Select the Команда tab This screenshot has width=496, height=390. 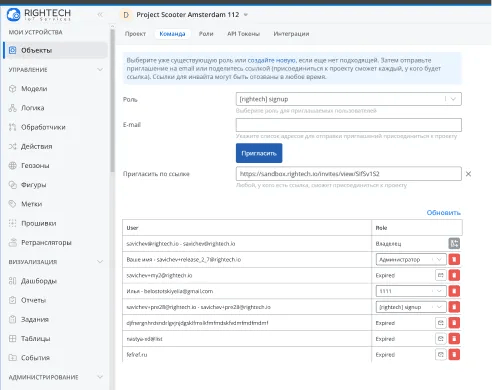(x=172, y=34)
